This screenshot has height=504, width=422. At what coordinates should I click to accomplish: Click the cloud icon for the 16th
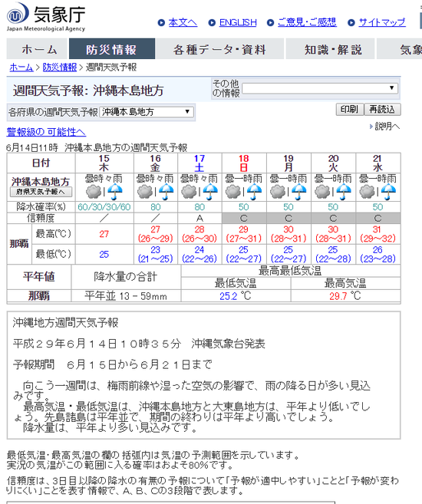[144, 193]
